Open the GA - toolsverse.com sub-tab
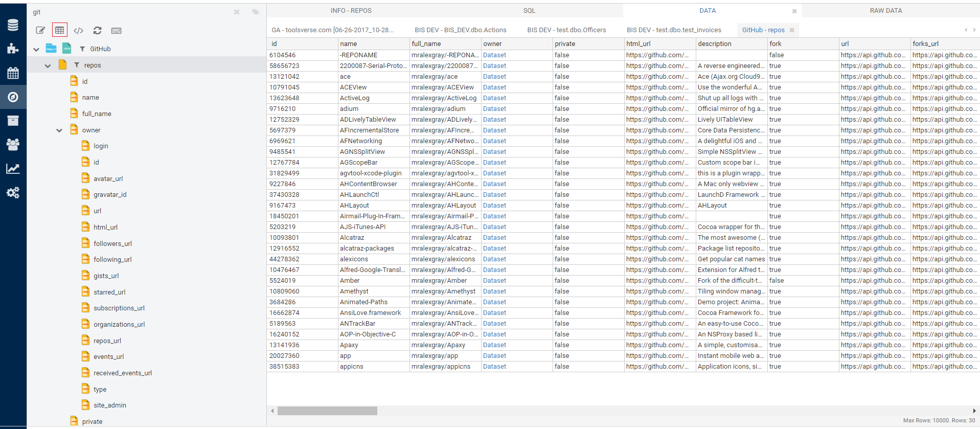Image resolution: width=980 pixels, height=429 pixels. pos(333,30)
